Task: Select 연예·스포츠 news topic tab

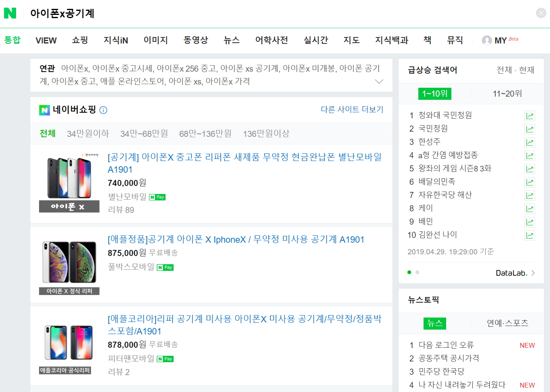Action: click(x=507, y=323)
